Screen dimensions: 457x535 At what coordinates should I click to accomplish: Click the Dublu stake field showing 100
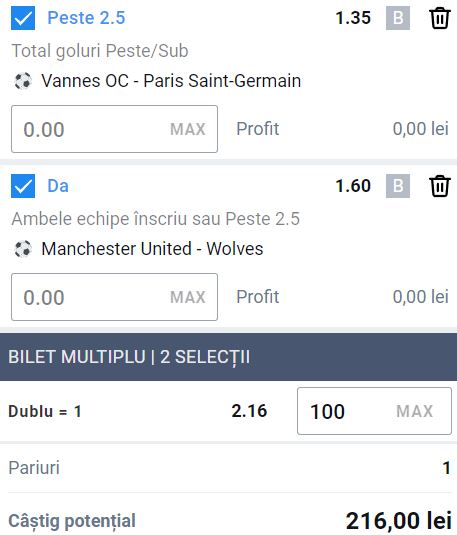point(374,411)
